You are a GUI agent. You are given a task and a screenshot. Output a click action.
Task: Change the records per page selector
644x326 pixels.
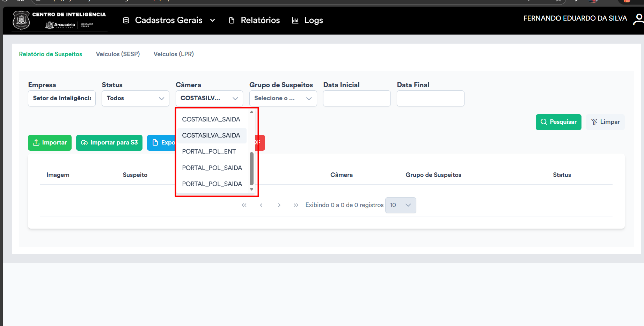(x=400, y=205)
